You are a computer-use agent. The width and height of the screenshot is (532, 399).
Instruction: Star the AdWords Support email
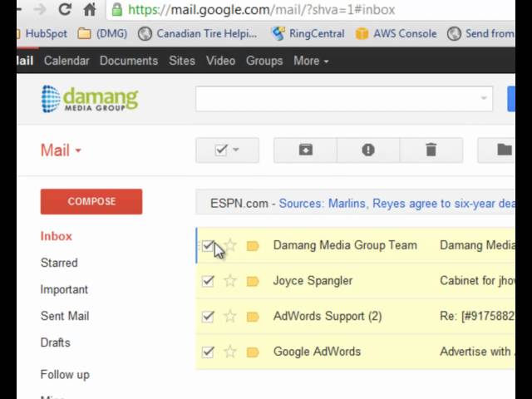pos(230,316)
